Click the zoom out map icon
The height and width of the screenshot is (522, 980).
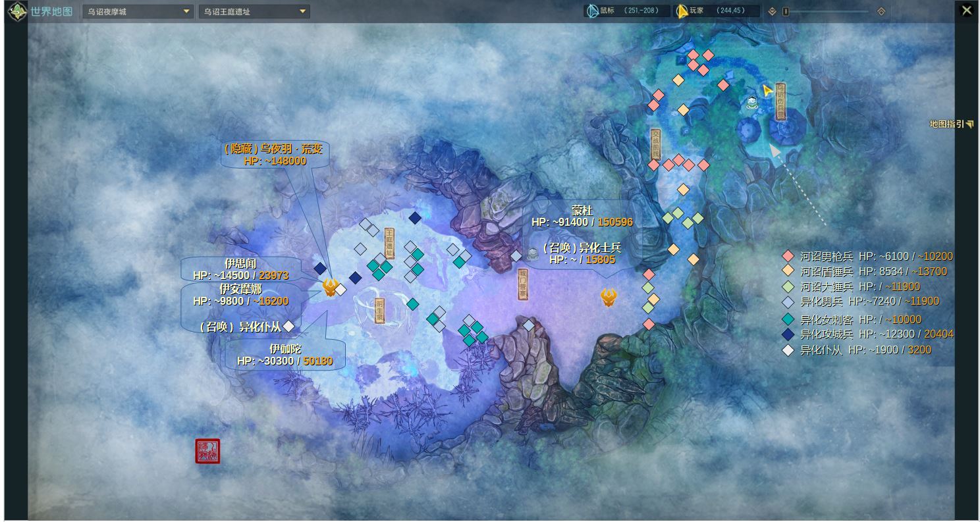(772, 11)
